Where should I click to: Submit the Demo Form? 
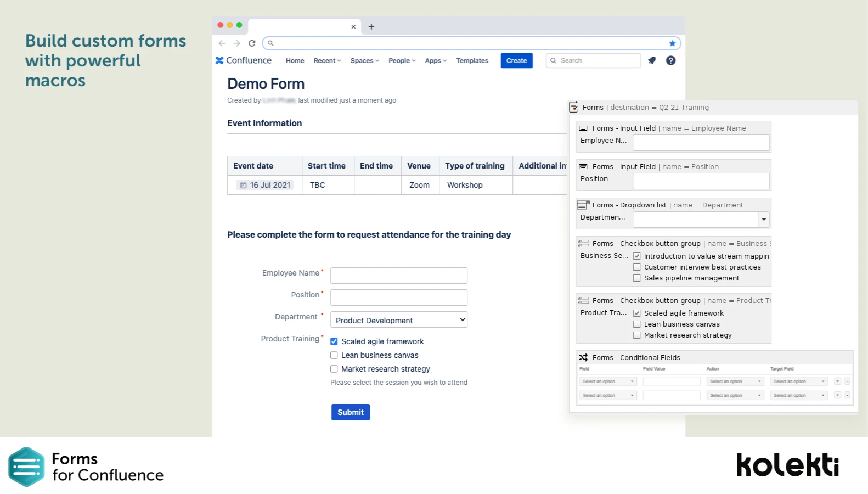click(351, 412)
